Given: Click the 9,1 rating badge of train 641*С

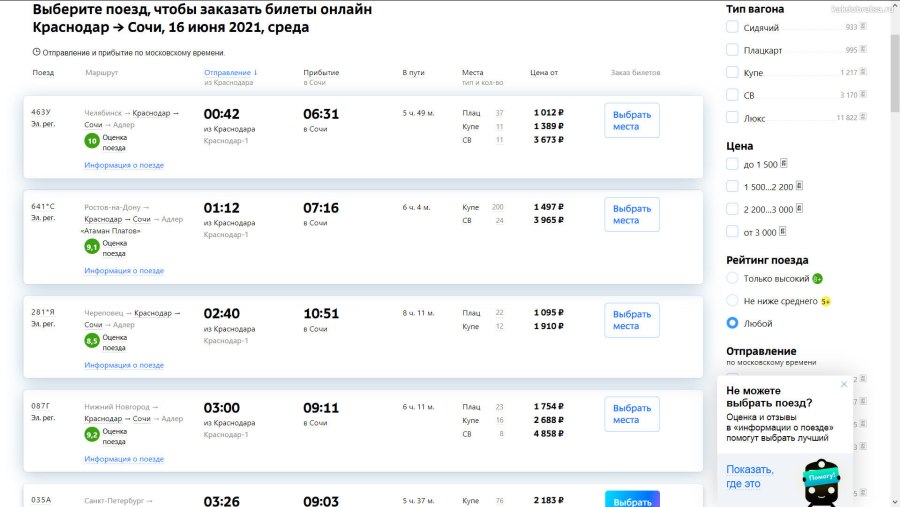Looking at the screenshot, I should click(92, 247).
